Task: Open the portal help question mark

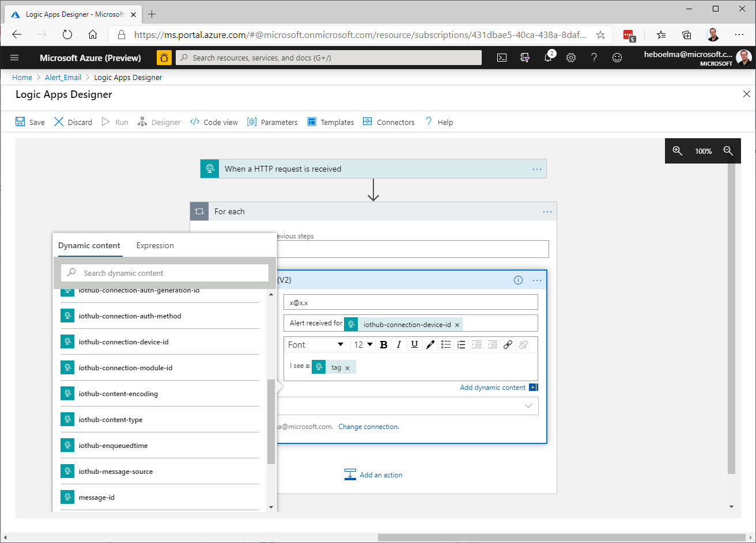Action: pyautogui.click(x=594, y=58)
